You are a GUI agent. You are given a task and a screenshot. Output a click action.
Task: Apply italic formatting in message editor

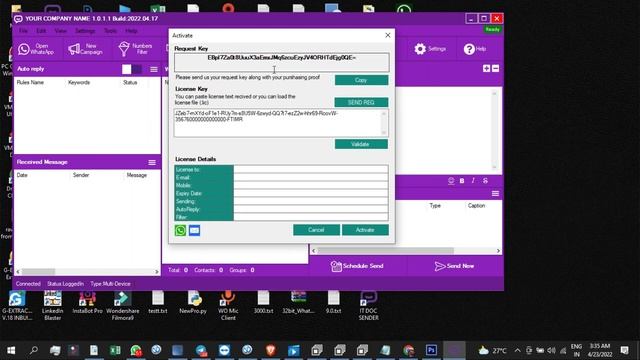click(473, 180)
